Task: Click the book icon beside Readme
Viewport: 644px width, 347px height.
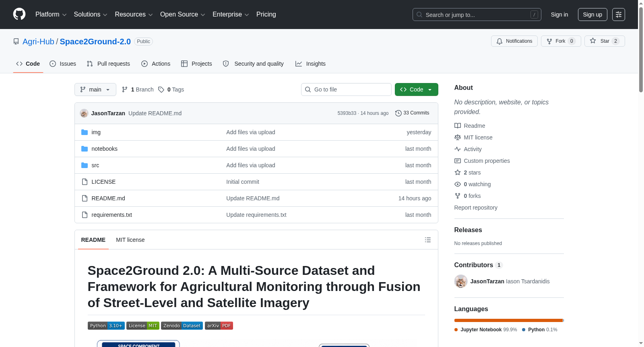Action: (x=458, y=126)
